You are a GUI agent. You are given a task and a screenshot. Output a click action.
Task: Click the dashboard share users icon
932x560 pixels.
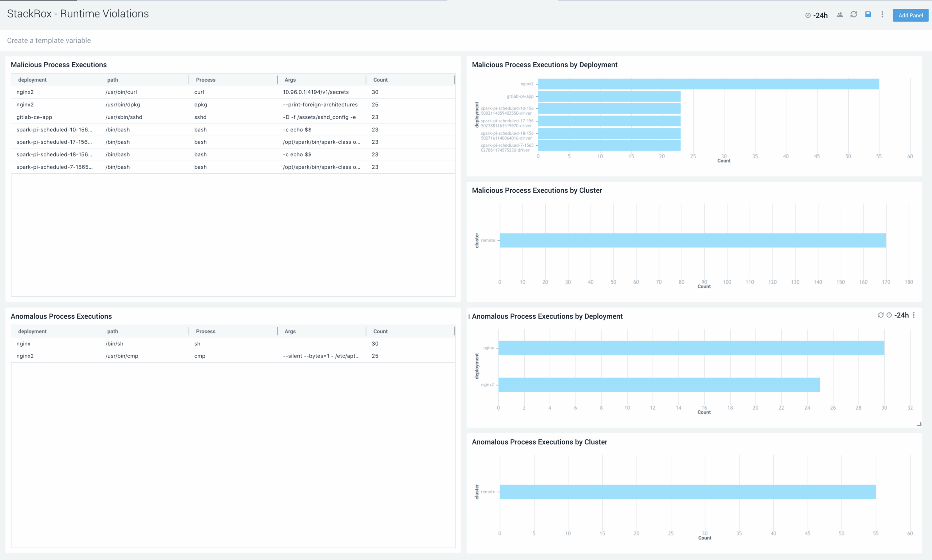pos(840,15)
